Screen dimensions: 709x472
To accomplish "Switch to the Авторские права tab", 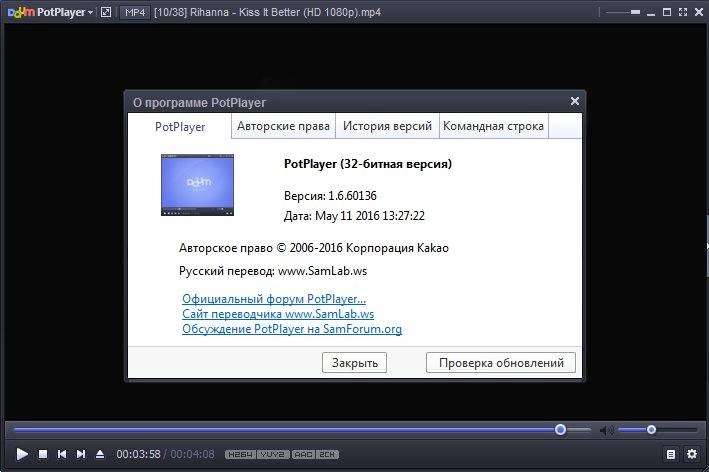I will [284, 126].
